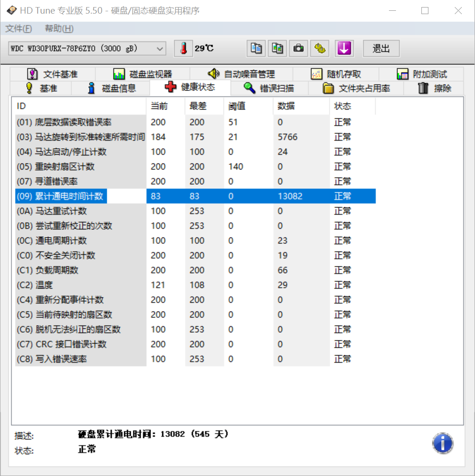
Task: Open the 帮助(H) menu
Action: (59, 29)
